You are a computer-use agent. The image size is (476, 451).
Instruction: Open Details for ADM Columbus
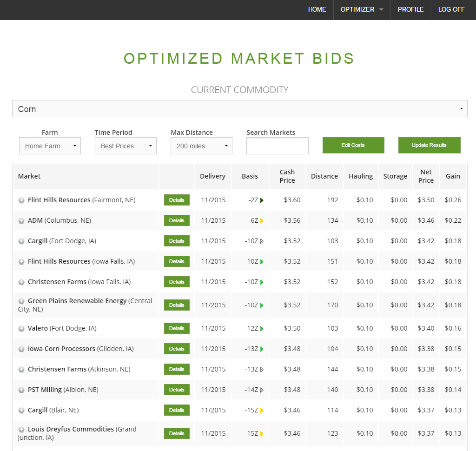click(x=177, y=220)
